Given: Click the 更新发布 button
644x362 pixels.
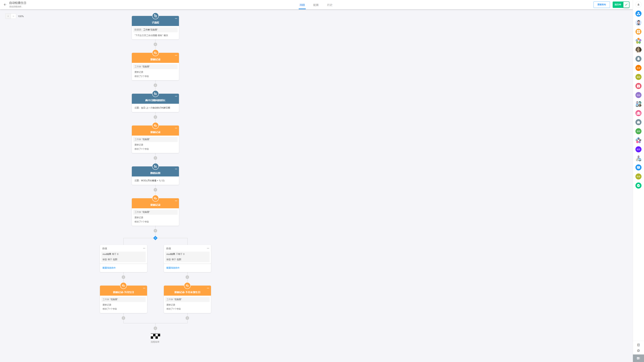Looking at the screenshot, I should (x=602, y=5).
